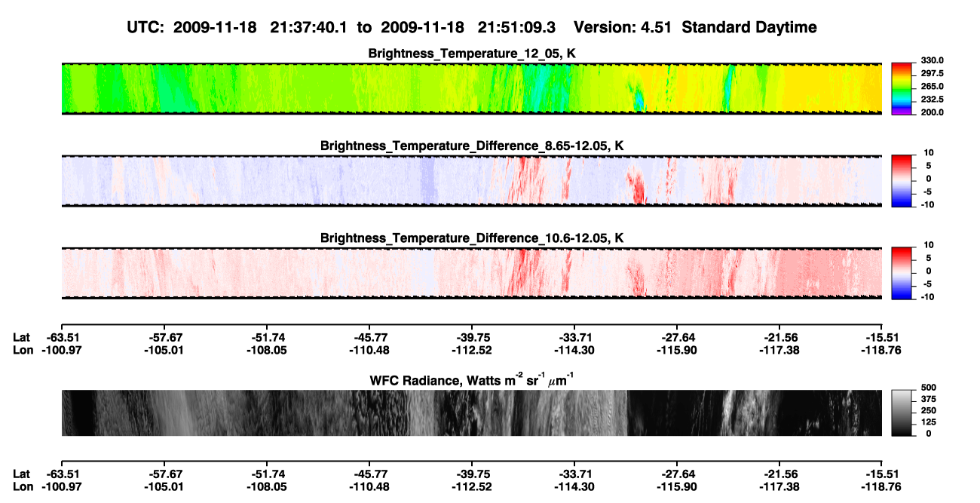Click the upper axis latitude -51.74 label
980x503 pixels.
pos(267,338)
